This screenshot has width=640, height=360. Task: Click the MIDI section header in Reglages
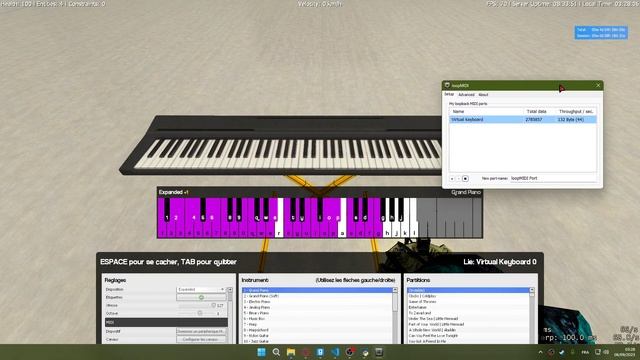coord(166,322)
